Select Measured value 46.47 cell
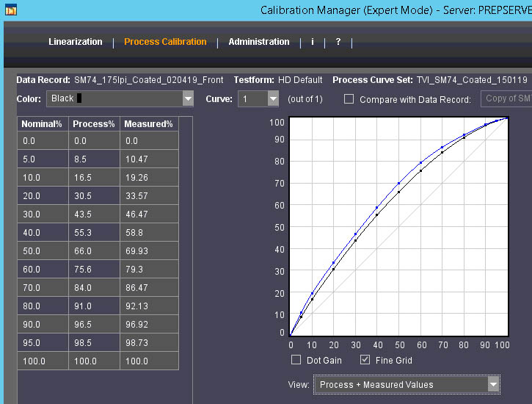532x404 pixels. coord(149,214)
